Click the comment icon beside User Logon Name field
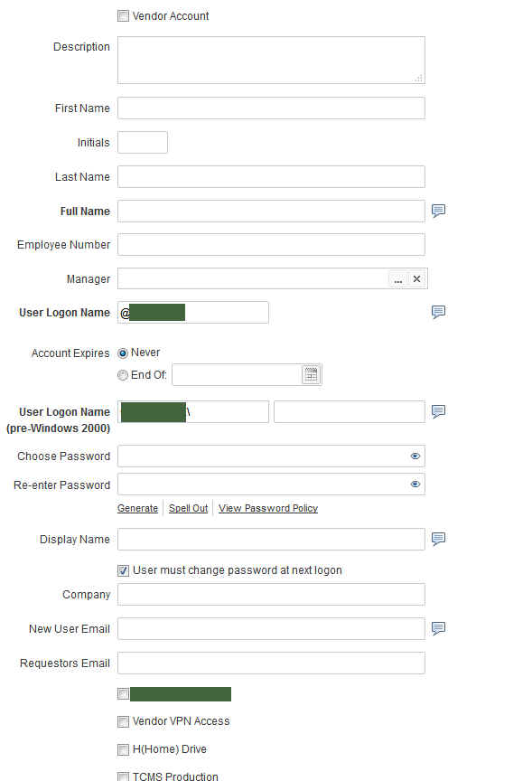Viewport: 532px width, 781px height. pyautogui.click(x=438, y=312)
